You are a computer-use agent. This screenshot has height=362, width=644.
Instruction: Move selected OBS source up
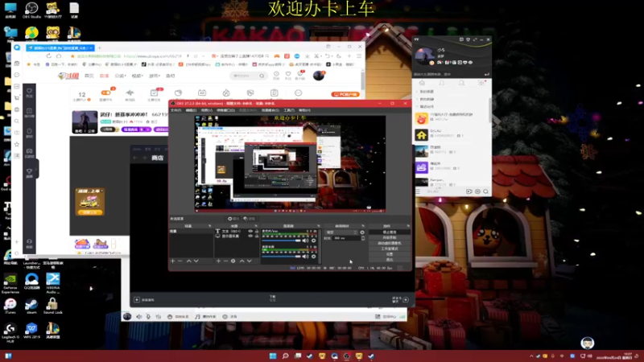[x=242, y=261]
